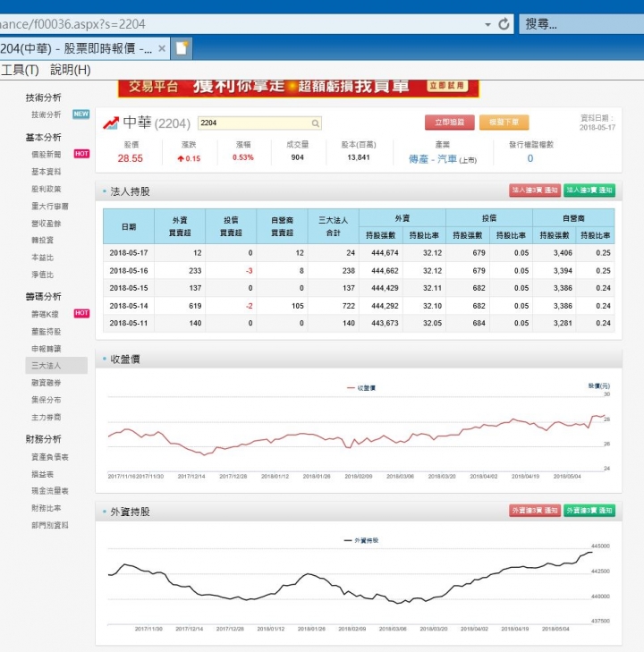Screen dimensions: 644x652
Task: Open the 傳產 - 汽車 industry link
Action: tap(433, 159)
